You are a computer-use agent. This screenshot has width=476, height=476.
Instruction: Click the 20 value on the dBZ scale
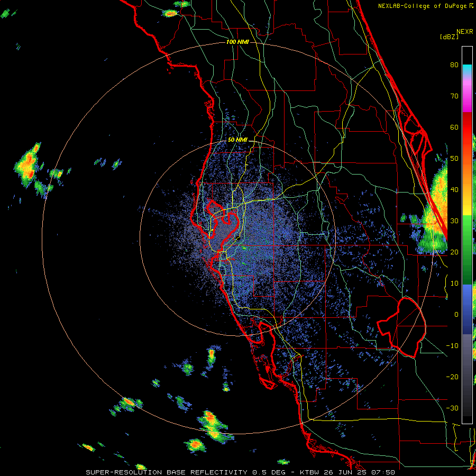click(454, 252)
